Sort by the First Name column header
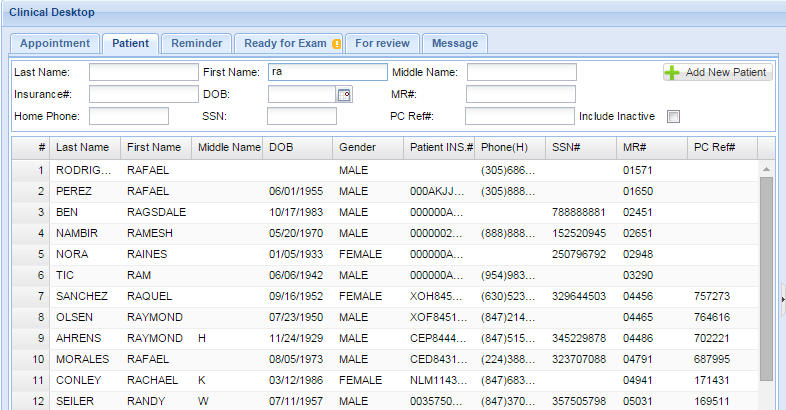The height and width of the screenshot is (410, 786). click(x=156, y=147)
